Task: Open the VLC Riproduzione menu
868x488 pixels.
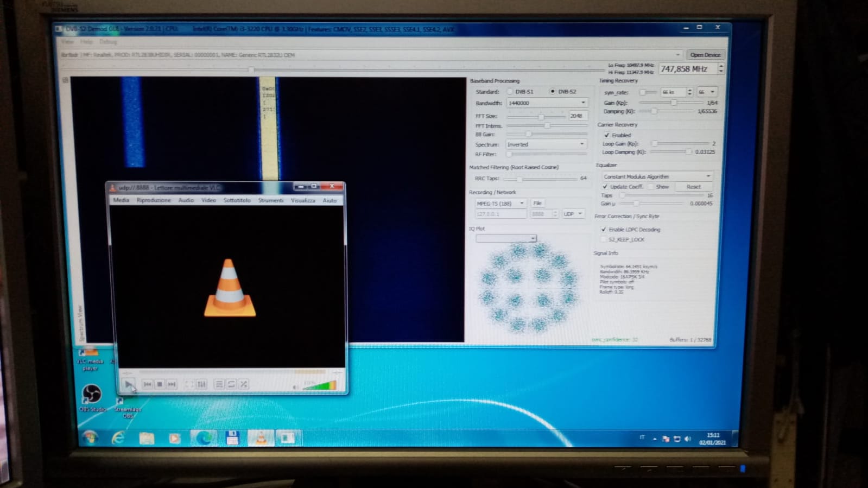Action: pyautogui.click(x=154, y=200)
